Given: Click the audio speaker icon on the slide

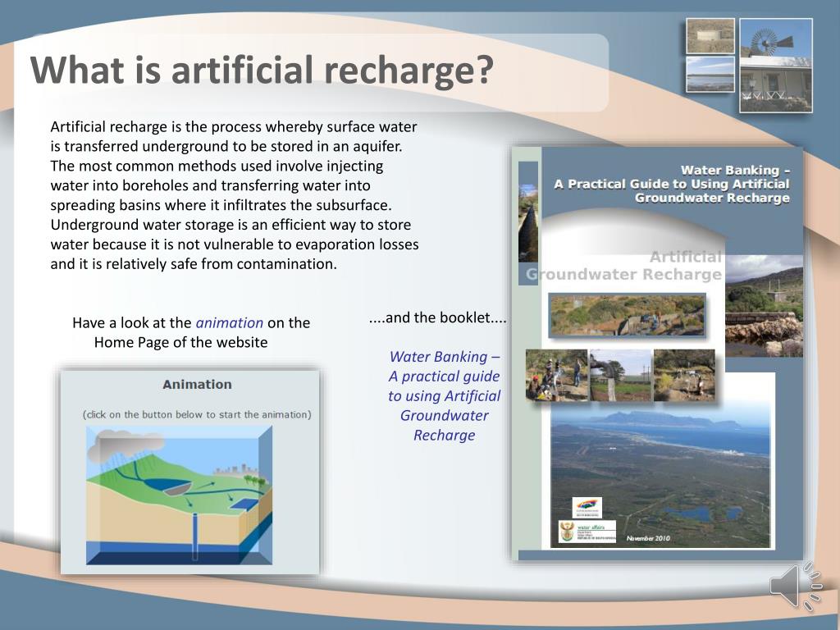Looking at the screenshot, I should click(x=796, y=587).
